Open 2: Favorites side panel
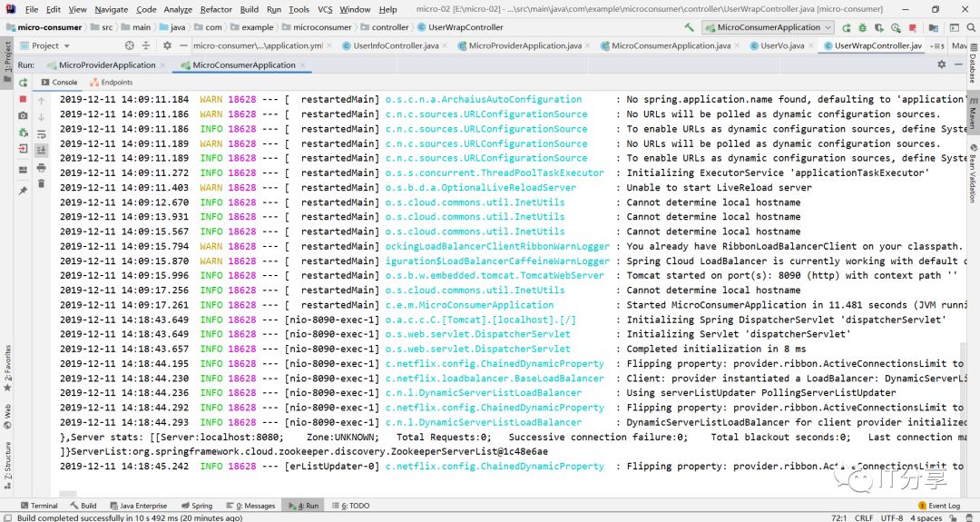Viewport: 980px width, 522px height. tap(7, 369)
